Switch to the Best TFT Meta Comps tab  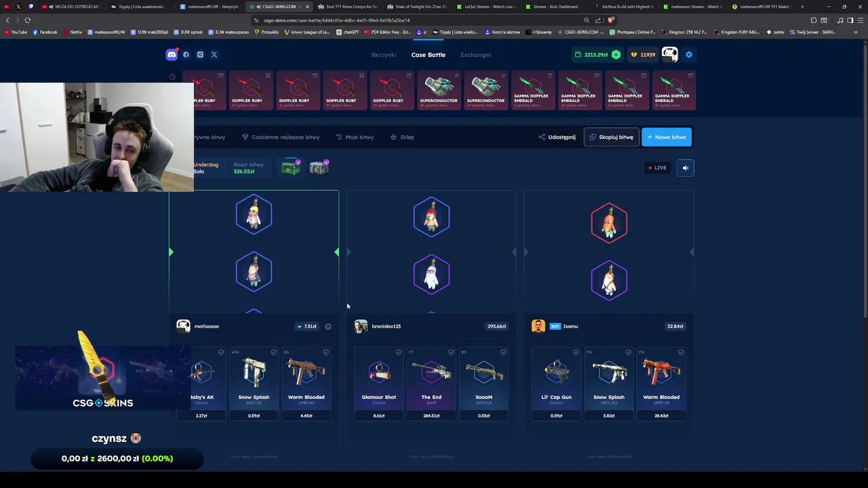(349, 6)
